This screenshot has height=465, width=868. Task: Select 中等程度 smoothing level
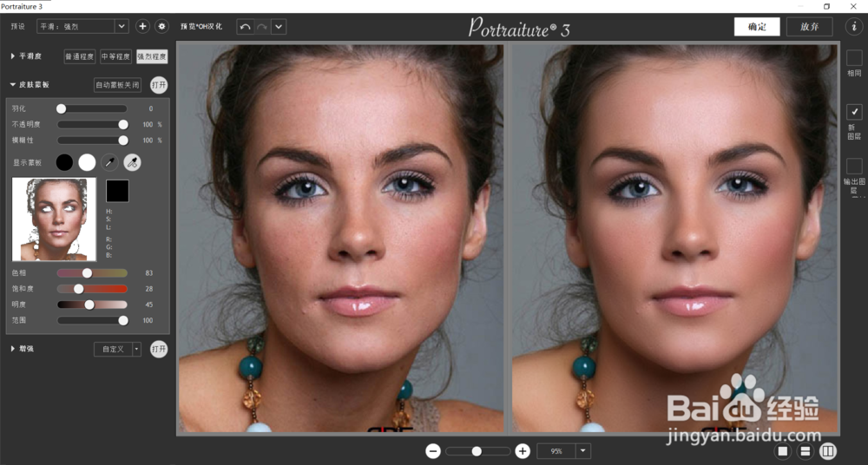[x=115, y=56]
